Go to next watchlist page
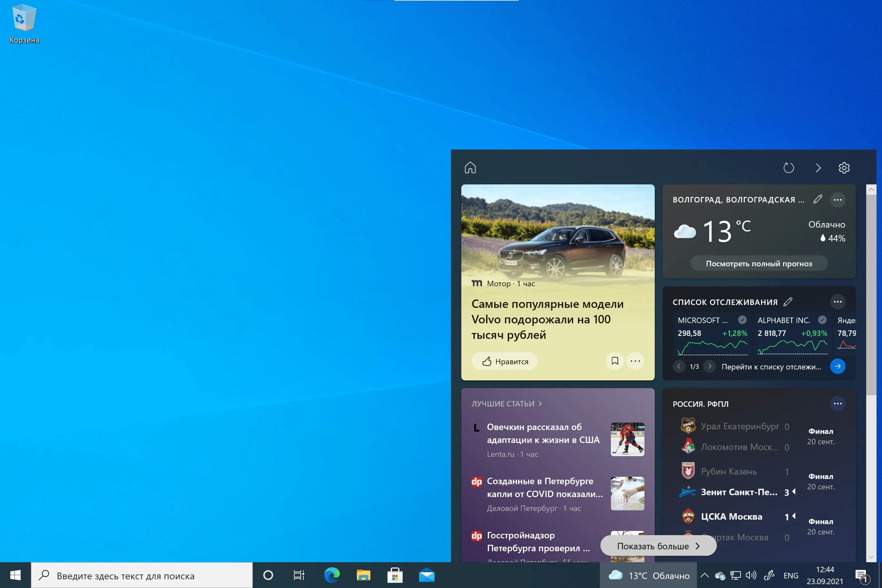This screenshot has width=882, height=588. pos(710,366)
